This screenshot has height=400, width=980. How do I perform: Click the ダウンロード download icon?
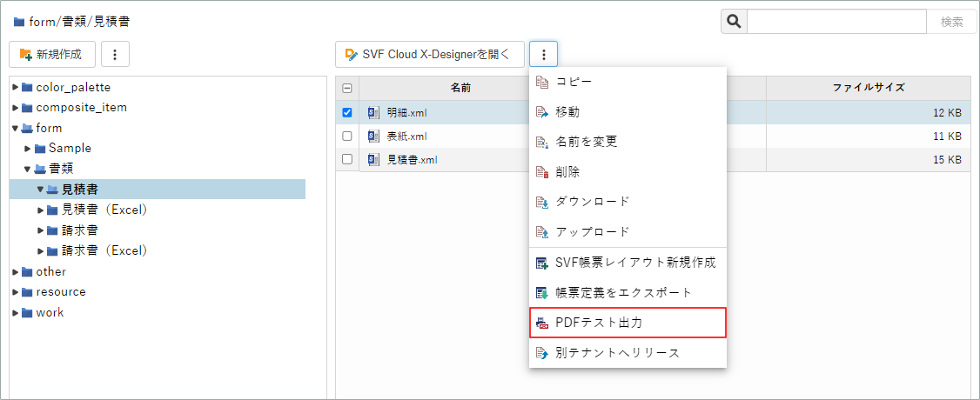point(542,203)
